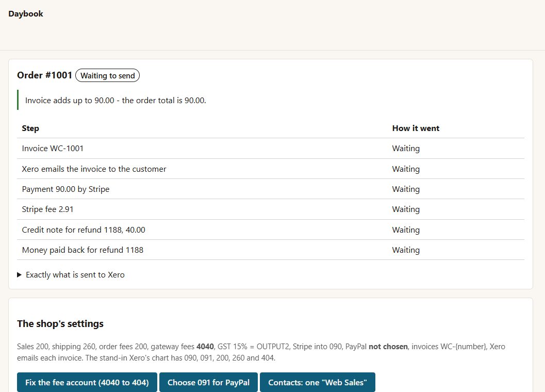Select the "Order #1001" heading
545x392 pixels.
(x=44, y=75)
